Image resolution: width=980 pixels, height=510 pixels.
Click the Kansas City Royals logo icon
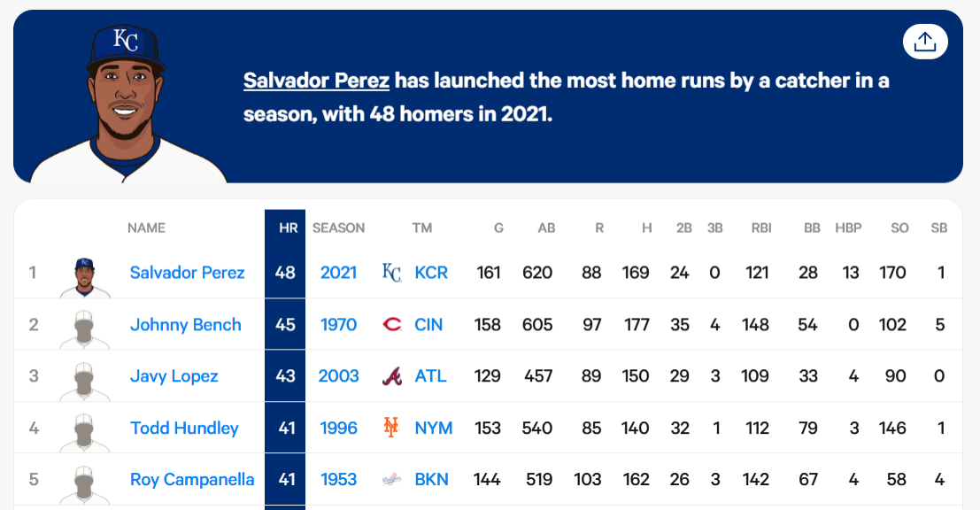click(391, 273)
